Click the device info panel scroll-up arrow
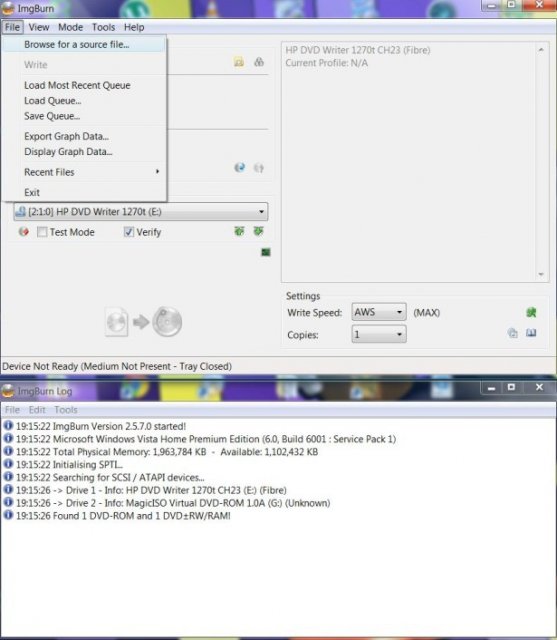Screen dimensions: 557x640 pos(541,50)
